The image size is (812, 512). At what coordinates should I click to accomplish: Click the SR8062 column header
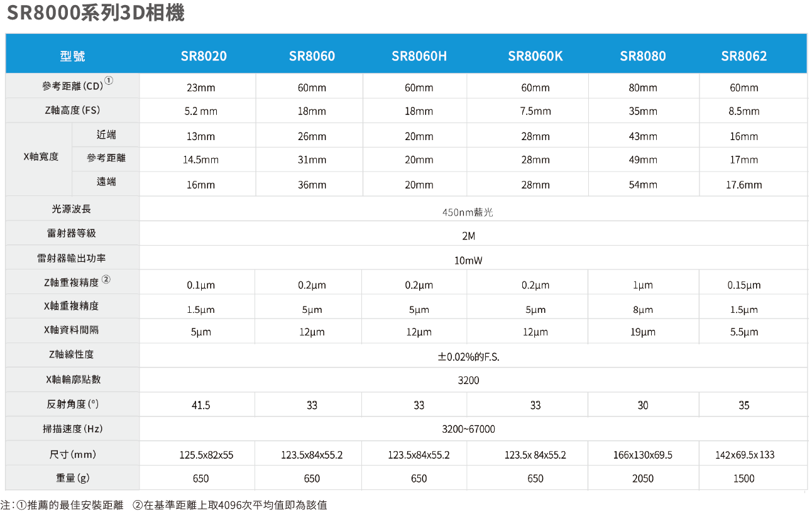(x=744, y=56)
